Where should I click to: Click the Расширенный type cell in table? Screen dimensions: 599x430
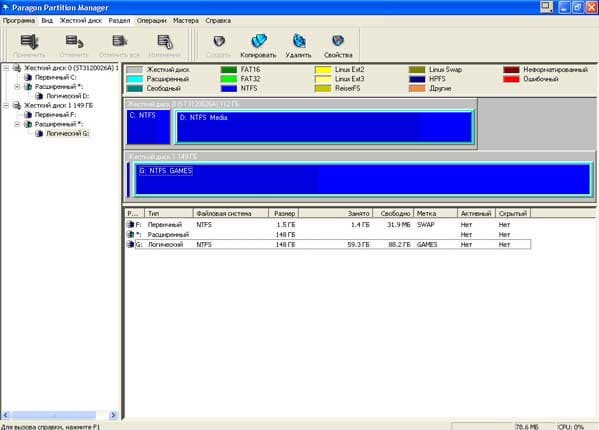click(x=168, y=234)
